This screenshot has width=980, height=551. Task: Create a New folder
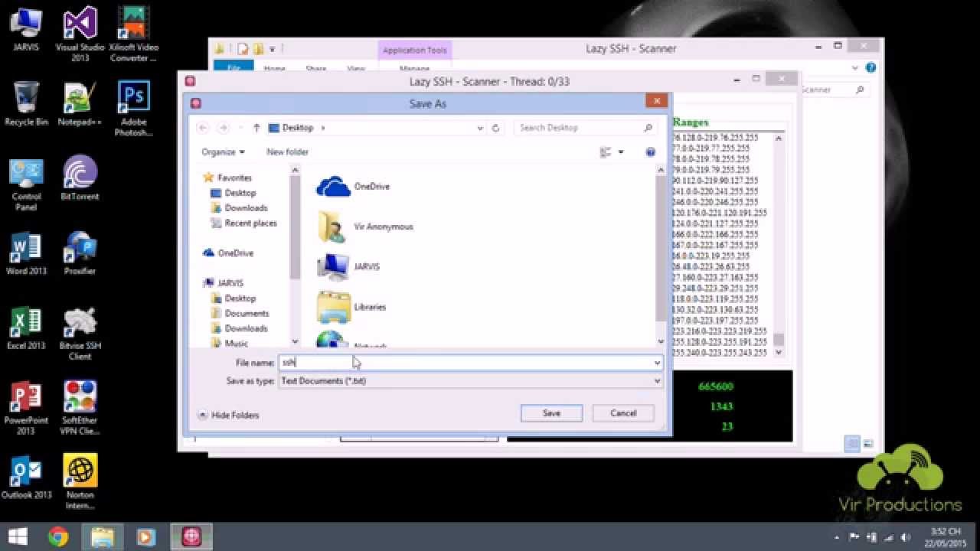coord(287,152)
